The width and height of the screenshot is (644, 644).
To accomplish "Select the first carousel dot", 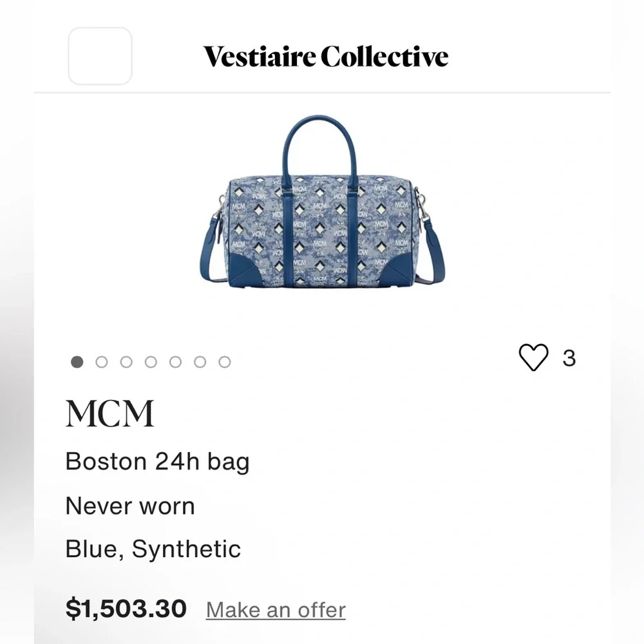I will 77,361.
